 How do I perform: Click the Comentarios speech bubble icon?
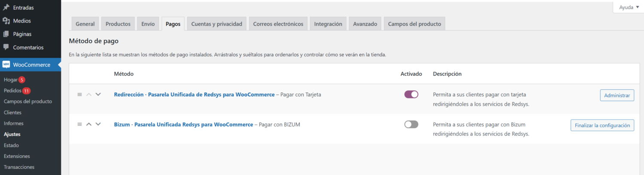point(6,47)
